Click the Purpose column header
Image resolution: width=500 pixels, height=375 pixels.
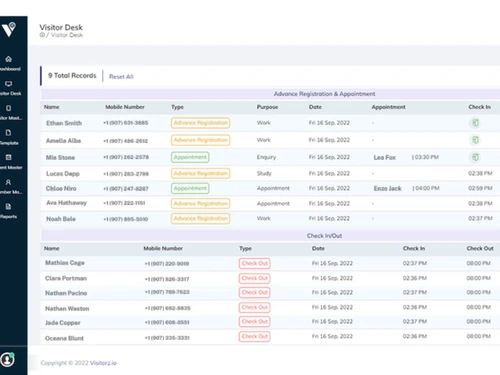267,107
